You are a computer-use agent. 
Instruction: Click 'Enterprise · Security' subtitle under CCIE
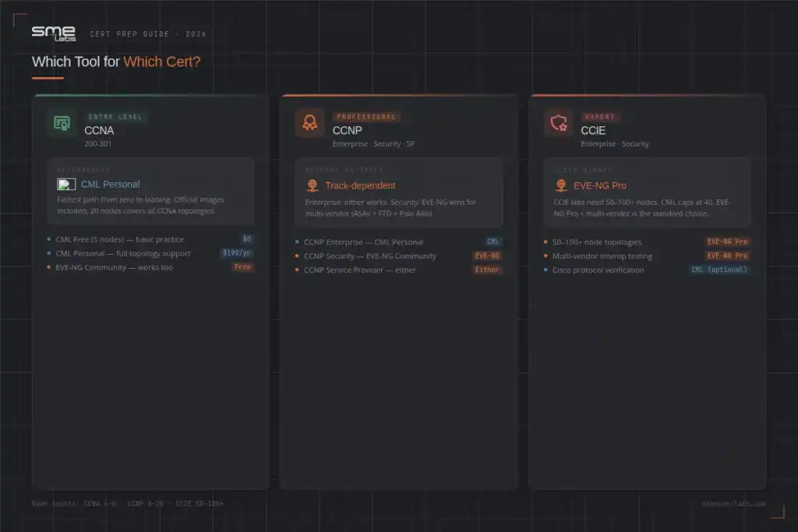(615, 144)
